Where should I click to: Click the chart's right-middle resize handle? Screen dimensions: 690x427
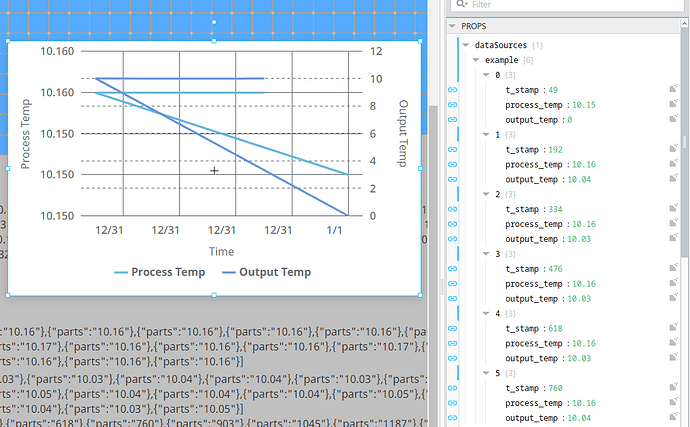click(420, 168)
